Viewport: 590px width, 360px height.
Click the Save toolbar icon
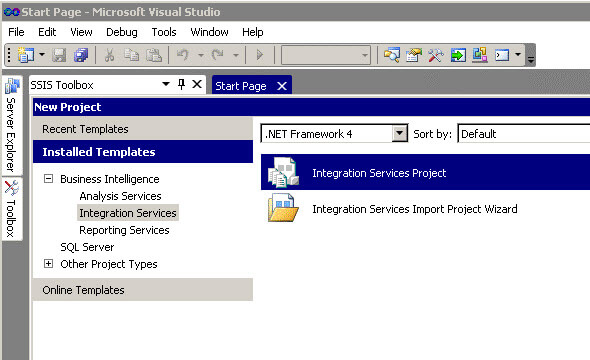point(59,55)
